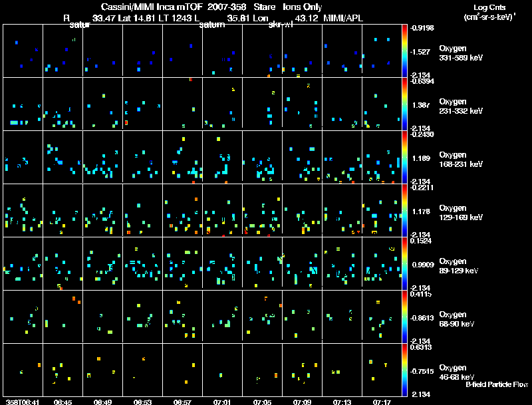
Task: Click the color bar beside Oxygen 168-231 keV
Action: [404, 157]
